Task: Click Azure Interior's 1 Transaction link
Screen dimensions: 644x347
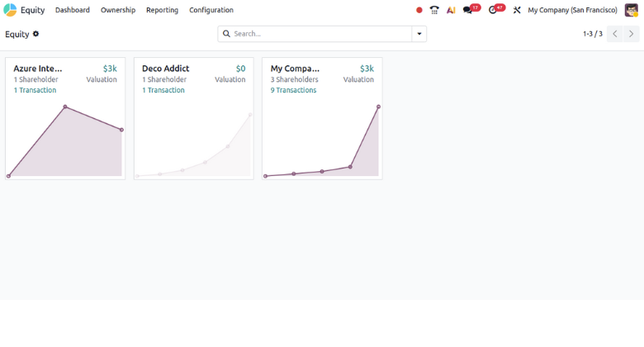Action: coord(35,90)
